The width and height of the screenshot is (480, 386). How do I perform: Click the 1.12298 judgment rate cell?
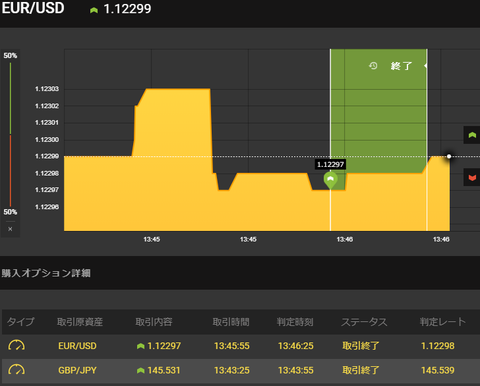point(438,346)
